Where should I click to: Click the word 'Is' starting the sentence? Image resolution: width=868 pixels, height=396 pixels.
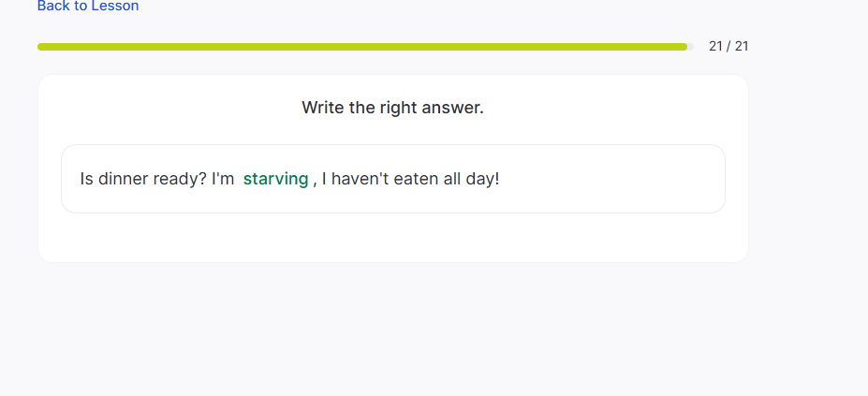click(87, 179)
